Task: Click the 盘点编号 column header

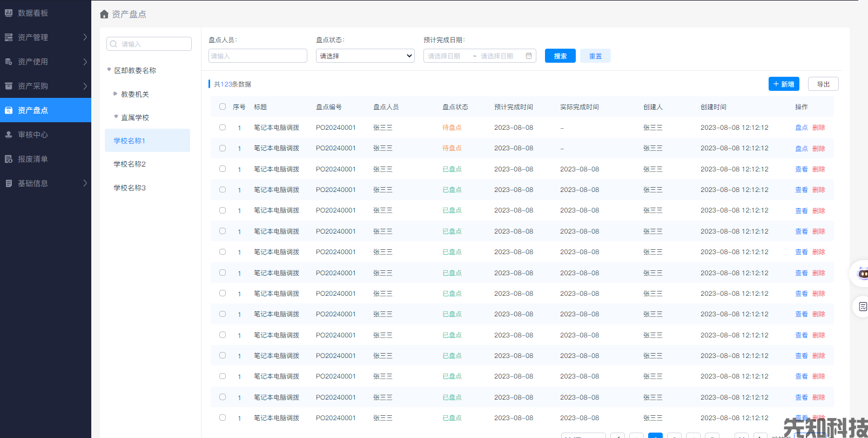Action: (x=329, y=107)
